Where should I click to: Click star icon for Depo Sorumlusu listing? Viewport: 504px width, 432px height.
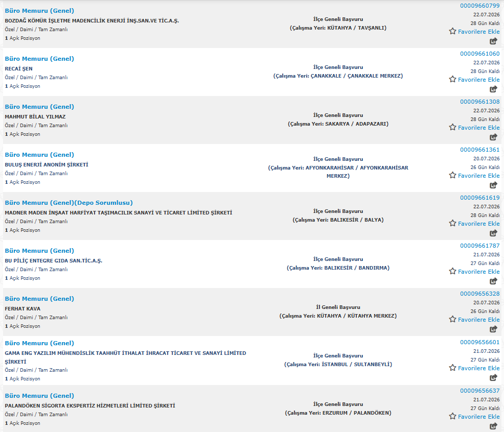(x=452, y=223)
